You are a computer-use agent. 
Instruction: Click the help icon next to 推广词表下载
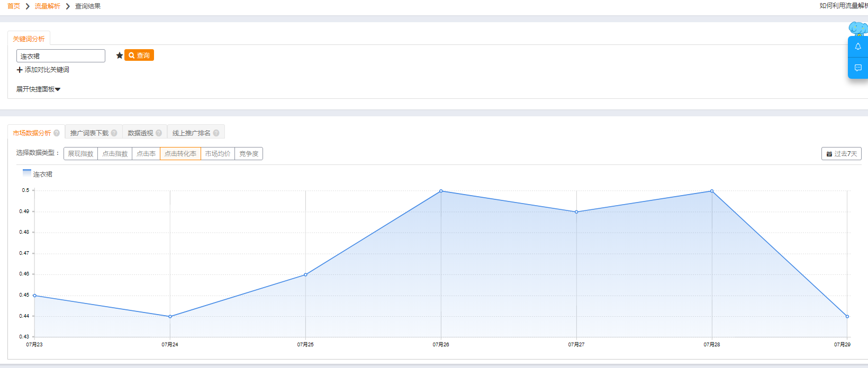pos(114,133)
